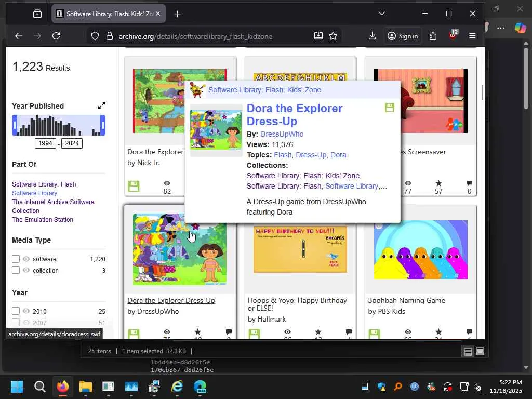Close the Software Library tab
532x399 pixels.
pyautogui.click(x=158, y=14)
